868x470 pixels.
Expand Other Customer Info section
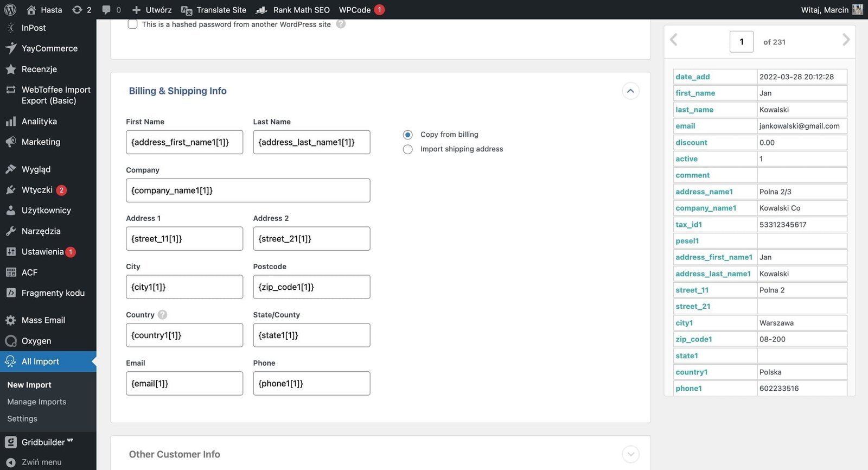coord(630,454)
